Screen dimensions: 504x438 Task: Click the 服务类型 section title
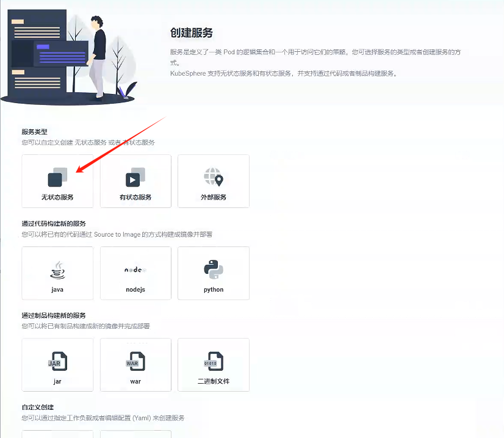pyautogui.click(x=34, y=132)
